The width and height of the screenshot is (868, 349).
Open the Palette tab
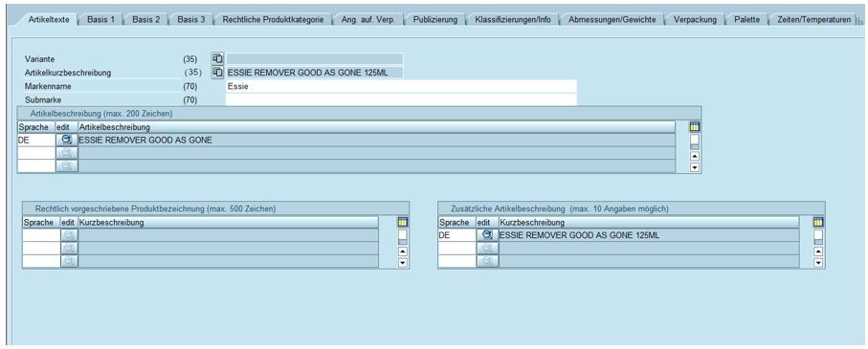tap(746, 19)
